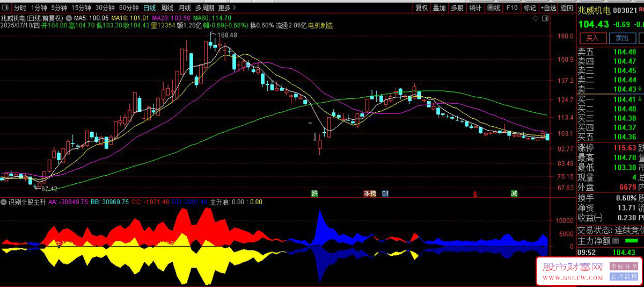Click the blue 财 marker on chart

tap(385, 193)
